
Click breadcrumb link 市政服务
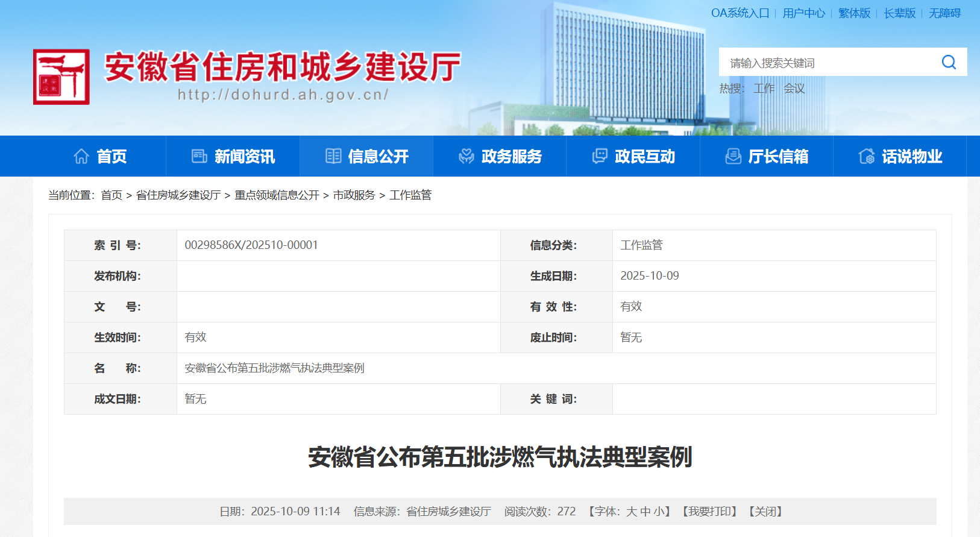pyautogui.click(x=354, y=195)
